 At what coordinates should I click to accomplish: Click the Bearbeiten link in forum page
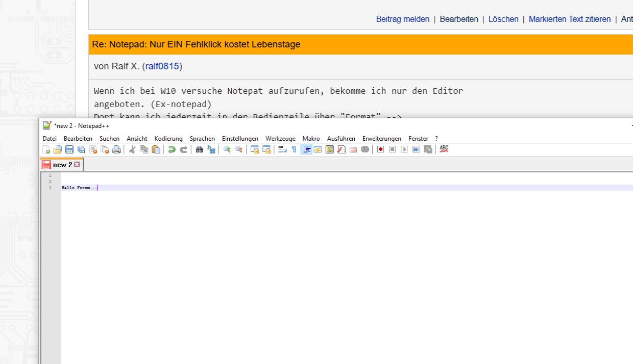[x=459, y=19]
